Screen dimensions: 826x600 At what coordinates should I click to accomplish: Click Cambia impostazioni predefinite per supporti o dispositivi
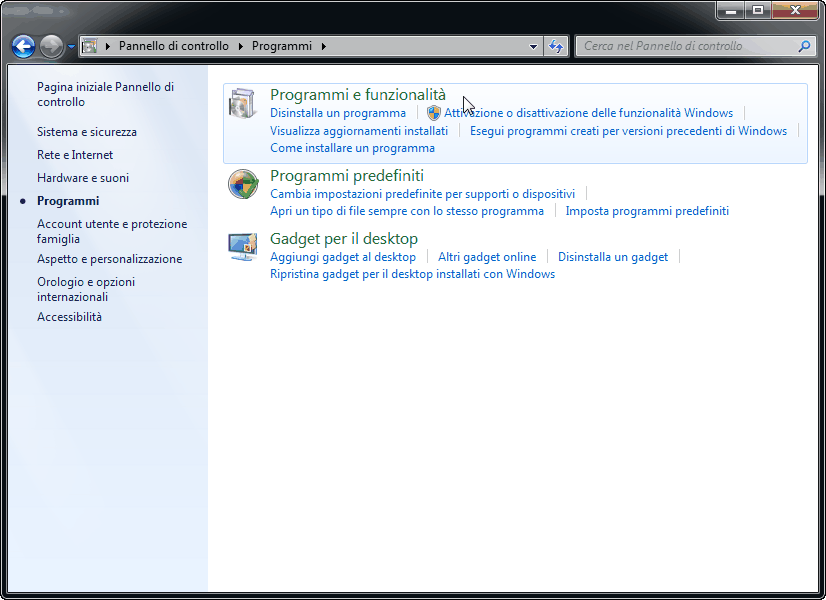pyautogui.click(x=422, y=194)
